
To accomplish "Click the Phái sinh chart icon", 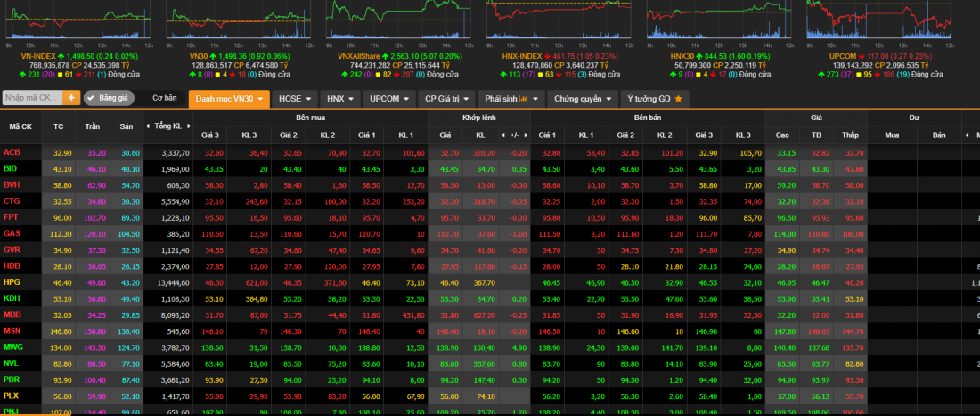I will [x=525, y=98].
